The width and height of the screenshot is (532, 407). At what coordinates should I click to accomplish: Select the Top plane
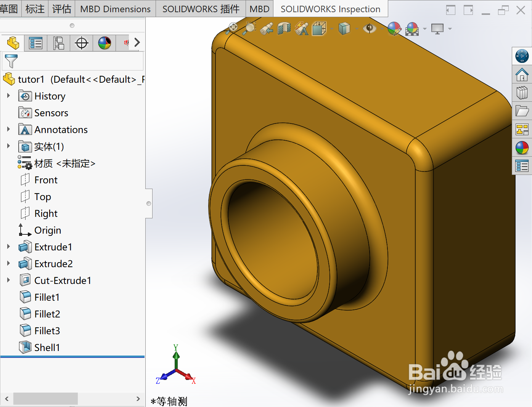(x=42, y=197)
